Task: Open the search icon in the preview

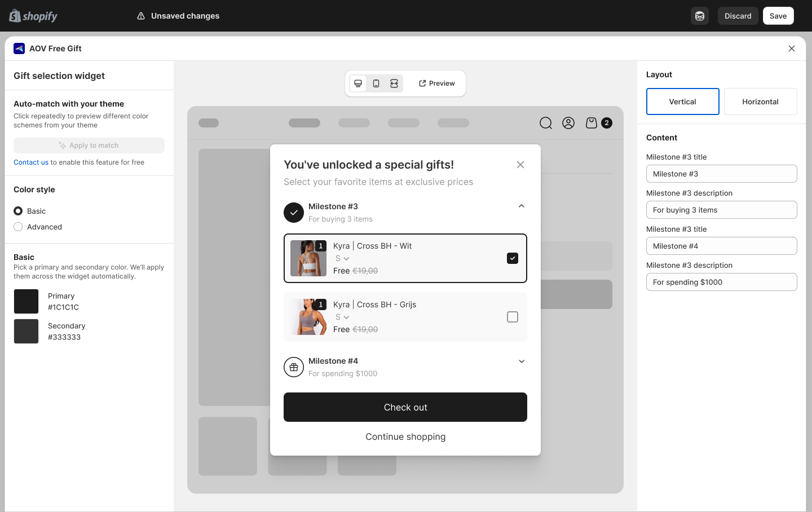Action: tap(545, 122)
